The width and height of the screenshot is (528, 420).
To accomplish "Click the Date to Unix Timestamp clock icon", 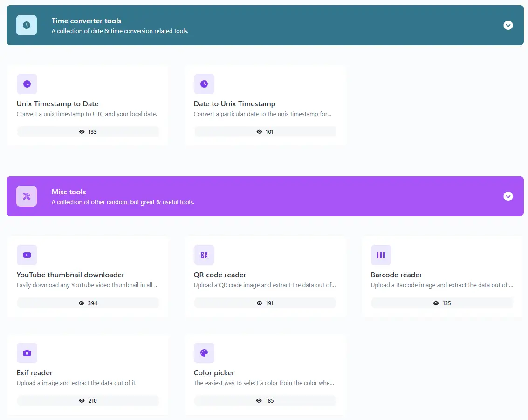I will pyautogui.click(x=204, y=84).
